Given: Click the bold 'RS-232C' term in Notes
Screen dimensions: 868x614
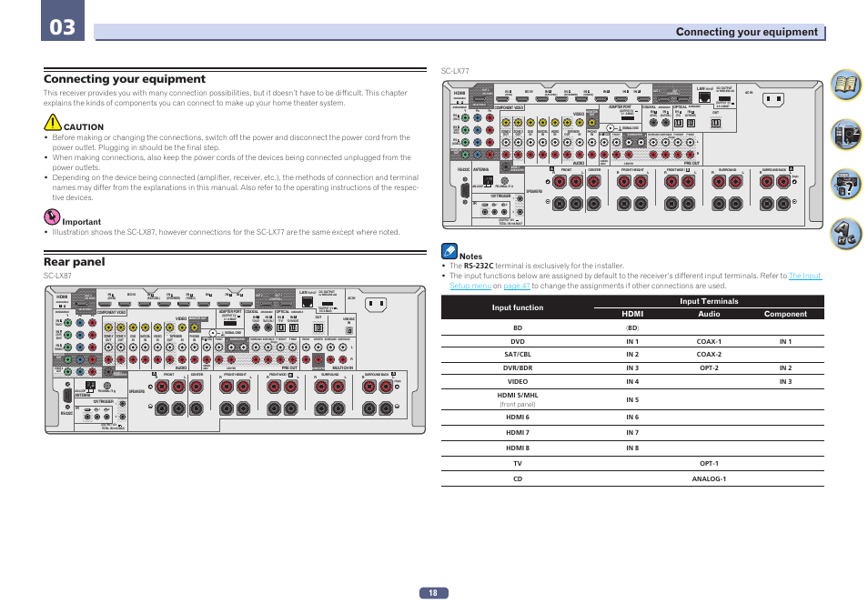Looking at the screenshot, I should point(479,266).
